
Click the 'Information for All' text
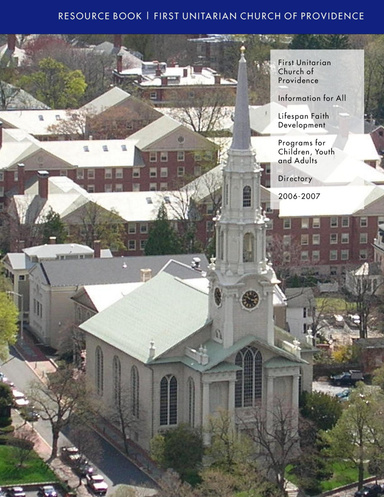coord(312,98)
